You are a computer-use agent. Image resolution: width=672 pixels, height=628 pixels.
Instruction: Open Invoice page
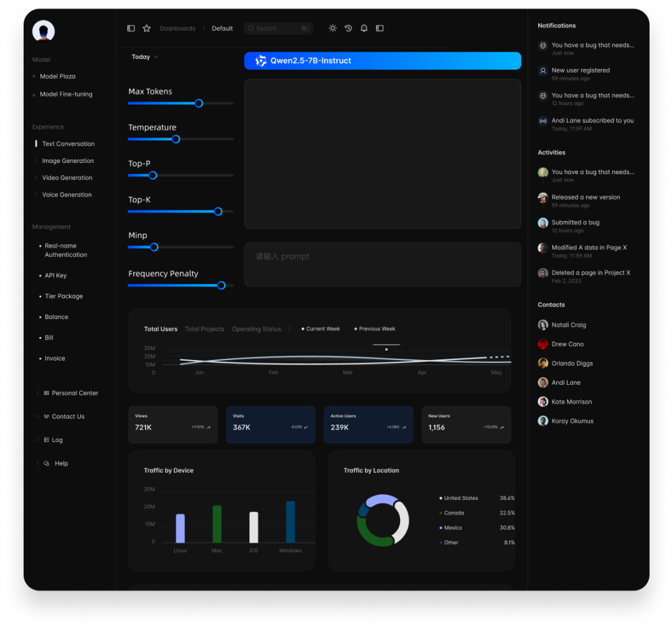pyautogui.click(x=55, y=358)
